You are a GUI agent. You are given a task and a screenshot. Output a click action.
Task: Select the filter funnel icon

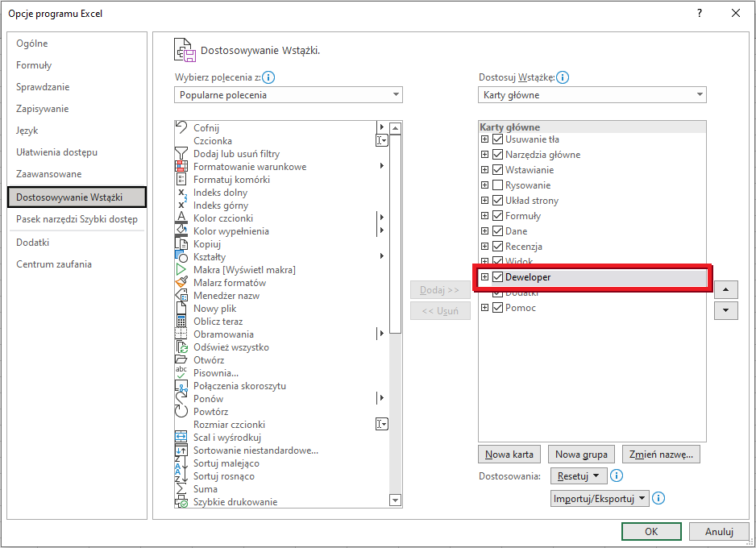click(x=181, y=154)
